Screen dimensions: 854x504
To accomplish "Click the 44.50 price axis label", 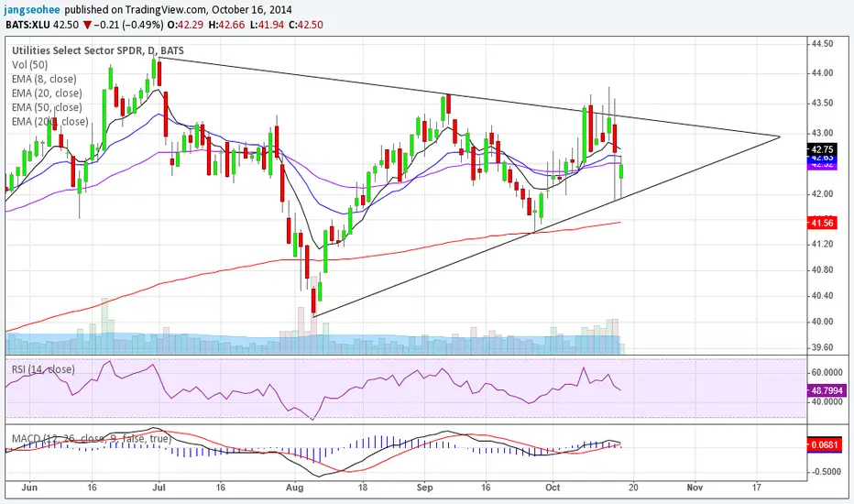I will point(822,44).
